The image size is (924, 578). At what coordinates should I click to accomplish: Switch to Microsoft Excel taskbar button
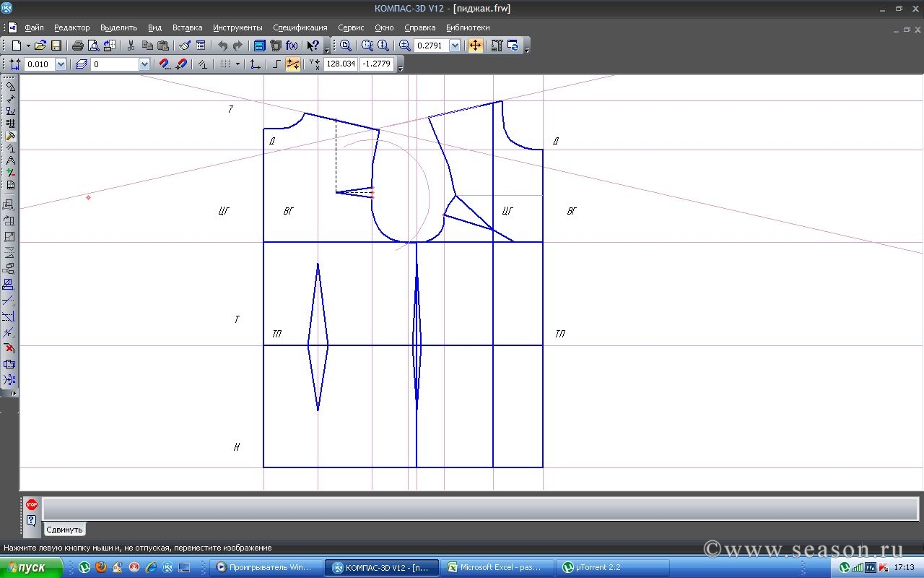pyautogui.click(x=500, y=567)
